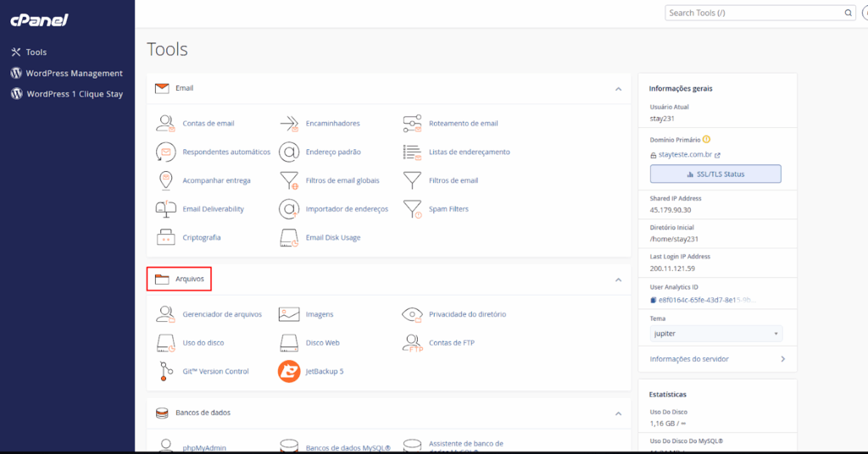Viewport: 868px width, 454px height.
Task: Click the search magnifier icon
Action: click(x=848, y=14)
